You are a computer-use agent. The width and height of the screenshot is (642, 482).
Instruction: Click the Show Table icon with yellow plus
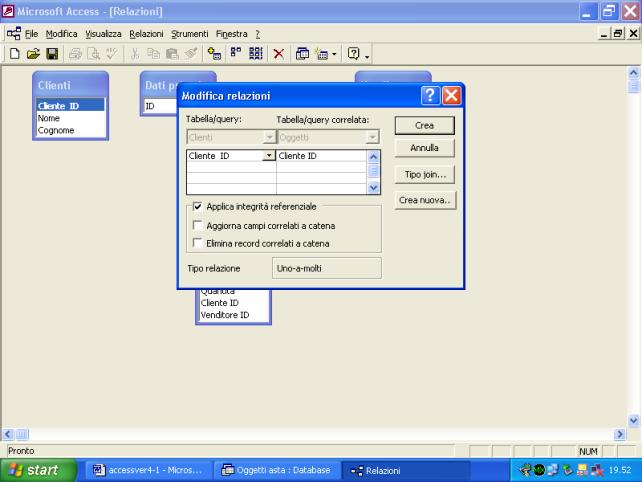click(x=214, y=54)
